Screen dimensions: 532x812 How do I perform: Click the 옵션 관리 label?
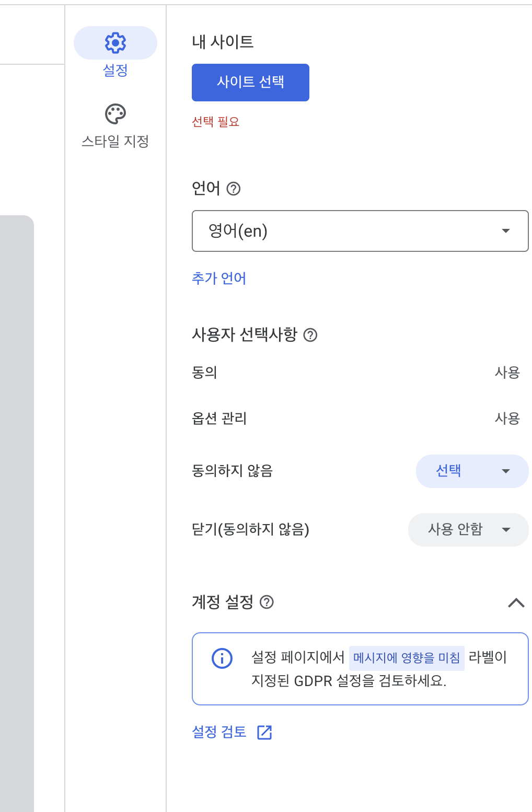pos(219,419)
